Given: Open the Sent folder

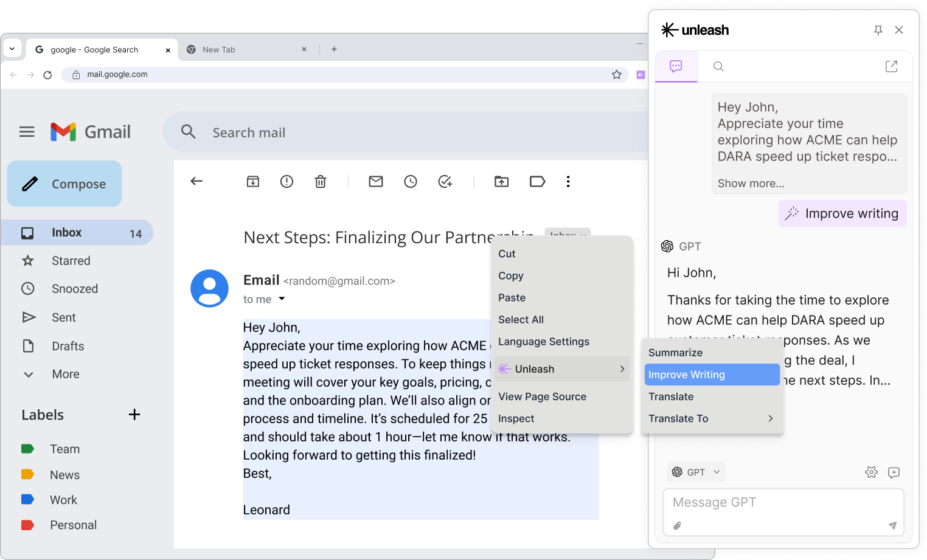Looking at the screenshot, I should coord(63,317).
